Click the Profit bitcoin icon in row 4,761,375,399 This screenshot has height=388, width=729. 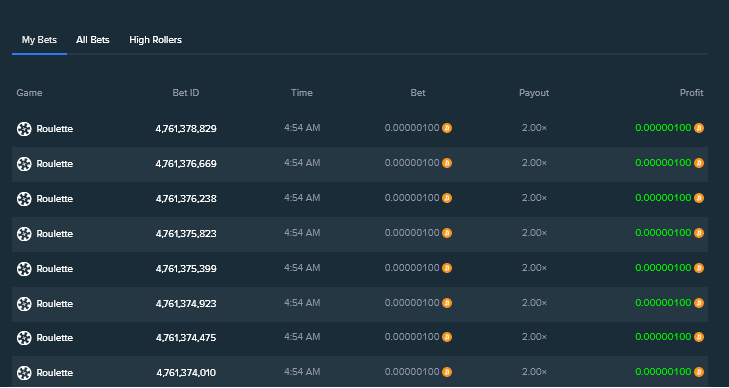click(x=699, y=268)
